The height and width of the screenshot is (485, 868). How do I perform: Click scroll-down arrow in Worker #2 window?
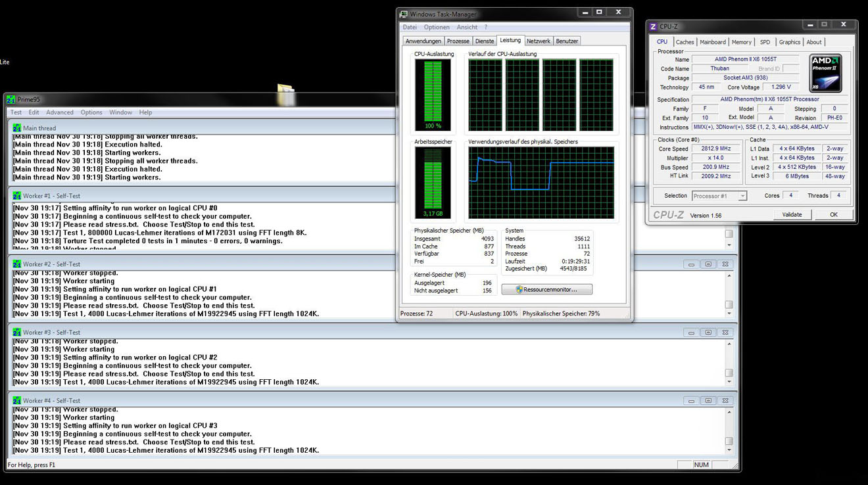[729, 313]
